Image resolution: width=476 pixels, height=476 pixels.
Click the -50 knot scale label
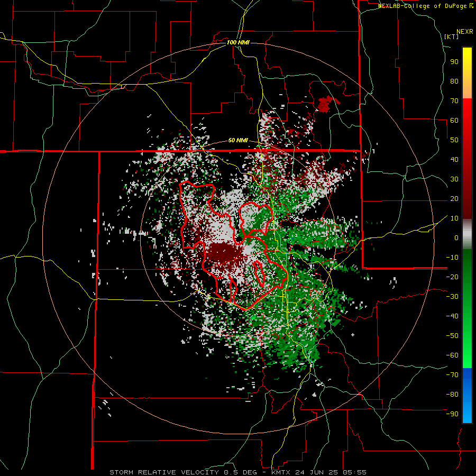click(452, 335)
